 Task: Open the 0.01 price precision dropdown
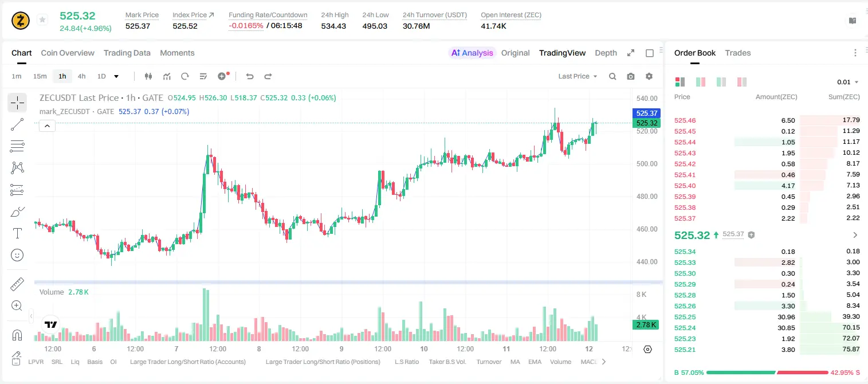click(848, 82)
